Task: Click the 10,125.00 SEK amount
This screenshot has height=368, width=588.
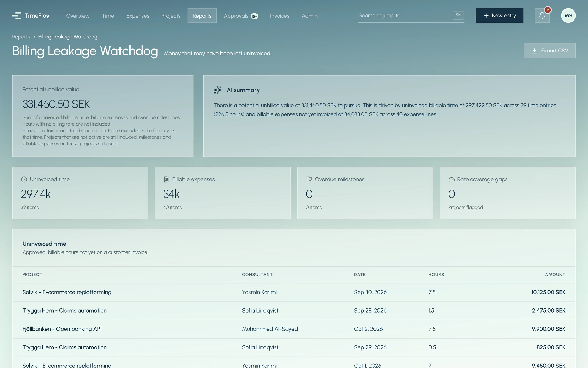Action: 548,292
